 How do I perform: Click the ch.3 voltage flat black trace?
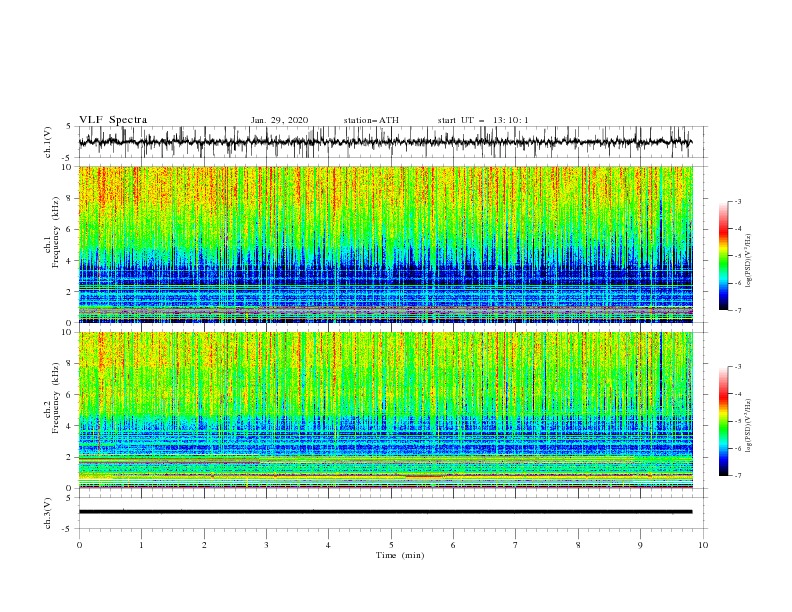(385, 512)
